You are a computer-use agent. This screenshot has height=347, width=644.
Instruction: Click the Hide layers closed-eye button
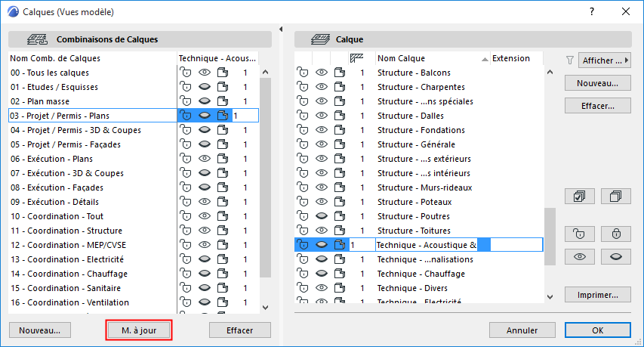pyautogui.click(x=615, y=256)
